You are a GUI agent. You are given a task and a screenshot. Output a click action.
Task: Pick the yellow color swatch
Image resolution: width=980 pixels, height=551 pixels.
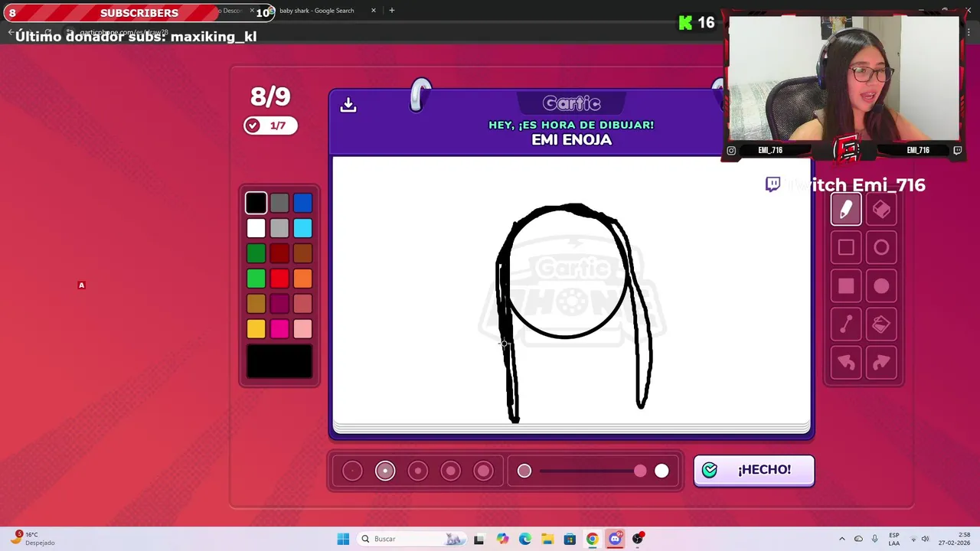[x=256, y=329]
